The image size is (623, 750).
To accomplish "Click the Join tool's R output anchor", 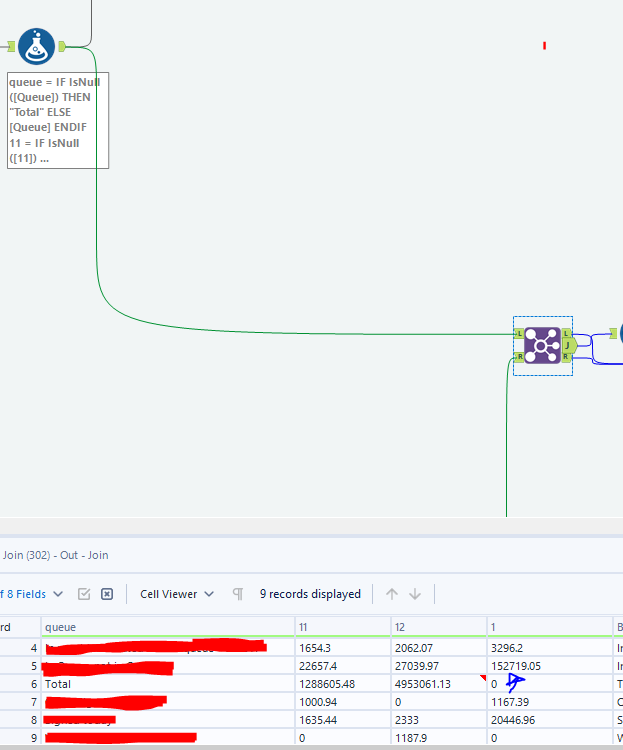I will pos(566,357).
